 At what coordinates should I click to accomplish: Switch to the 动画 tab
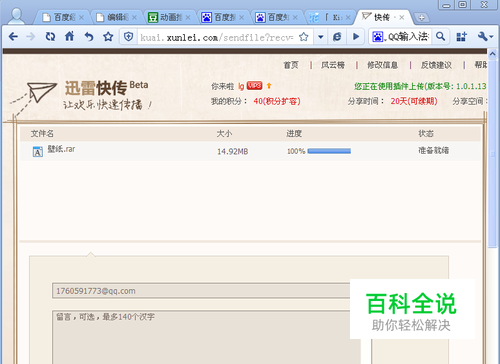[169, 17]
